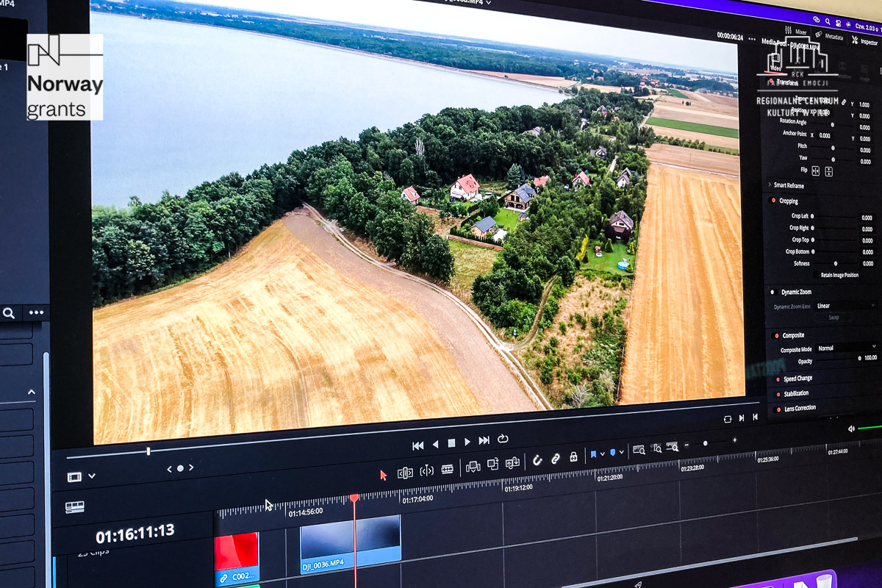This screenshot has height=588, width=882.
Task: Toggle the Lens Correction enable dot
Action: [x=778, y=408]
